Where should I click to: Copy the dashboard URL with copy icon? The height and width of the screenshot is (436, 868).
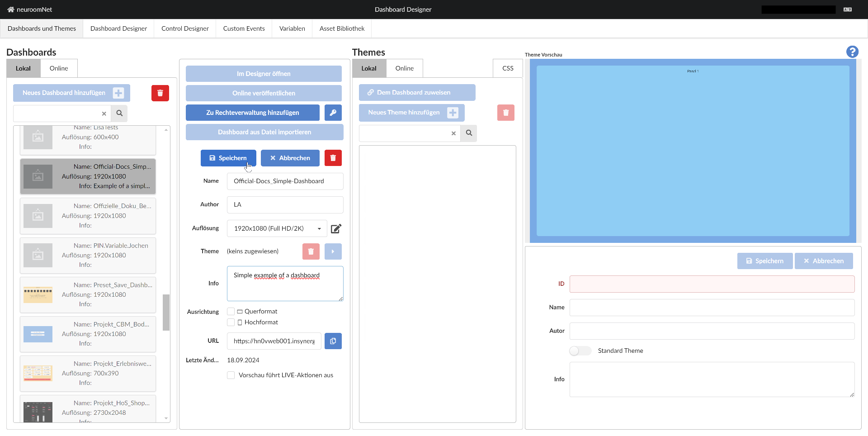tap(333, 341)
